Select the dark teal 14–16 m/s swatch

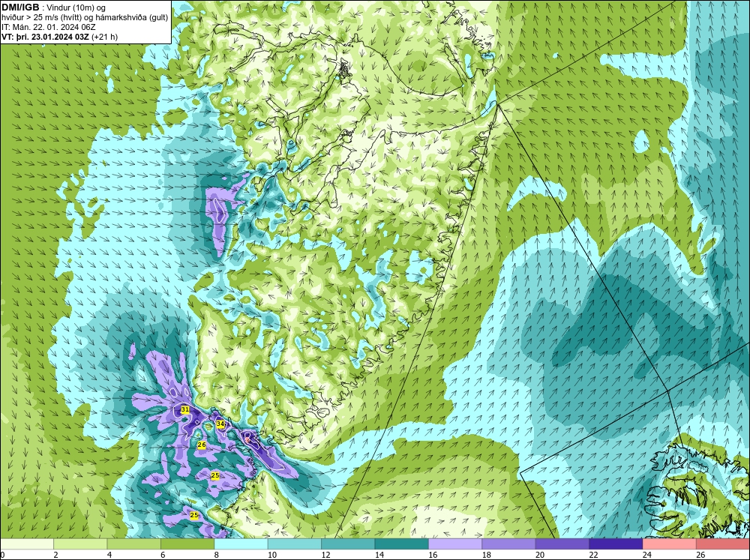[402, 544]
